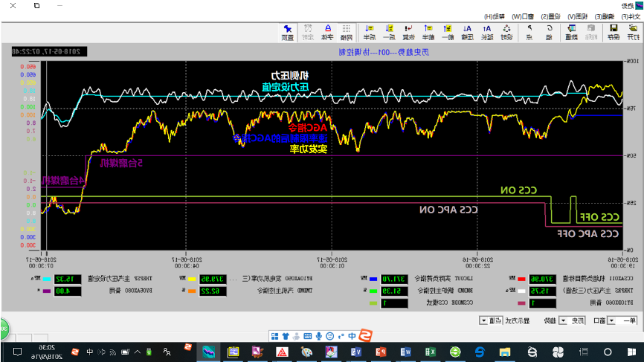Select the LDCOUT tag label
644x362 pixels.
[x=463, y=279]
